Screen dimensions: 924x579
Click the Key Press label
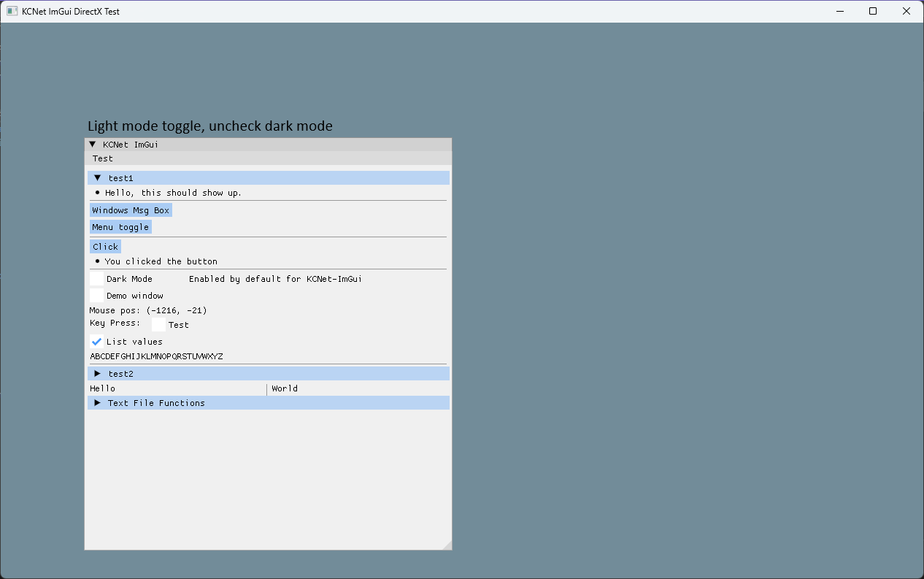(115, 323)
